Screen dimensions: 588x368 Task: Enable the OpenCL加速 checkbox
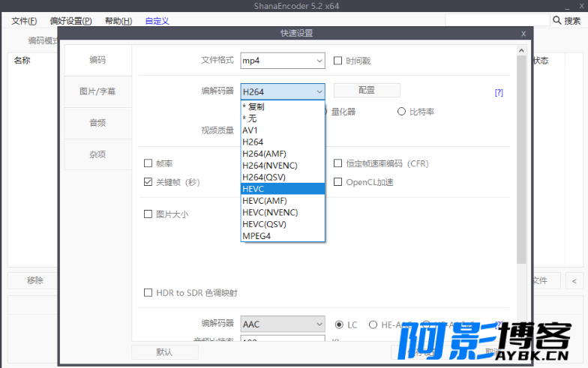(337, 181)
